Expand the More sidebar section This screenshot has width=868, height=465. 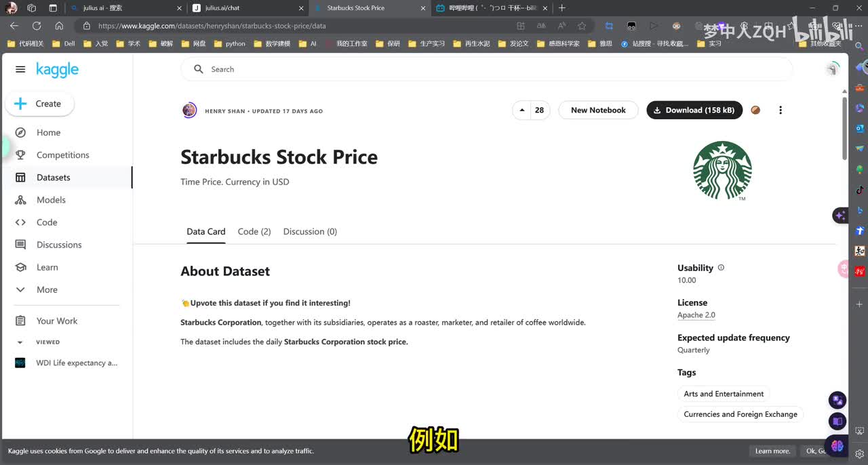47,289
